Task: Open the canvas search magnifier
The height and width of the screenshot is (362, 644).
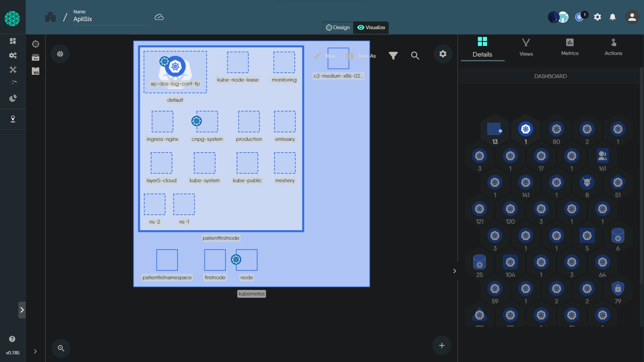Action: click(x=415, y=55)
